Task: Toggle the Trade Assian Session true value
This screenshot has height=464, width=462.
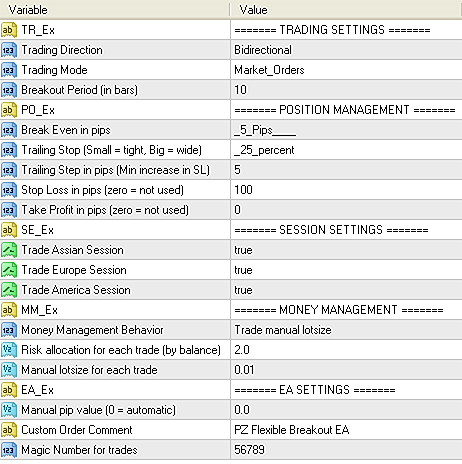Action: click(x=346, y=250)
